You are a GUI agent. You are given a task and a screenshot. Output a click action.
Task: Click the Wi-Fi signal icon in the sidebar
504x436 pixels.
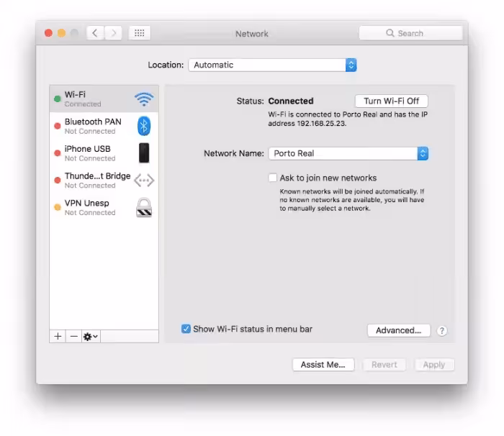144,99
